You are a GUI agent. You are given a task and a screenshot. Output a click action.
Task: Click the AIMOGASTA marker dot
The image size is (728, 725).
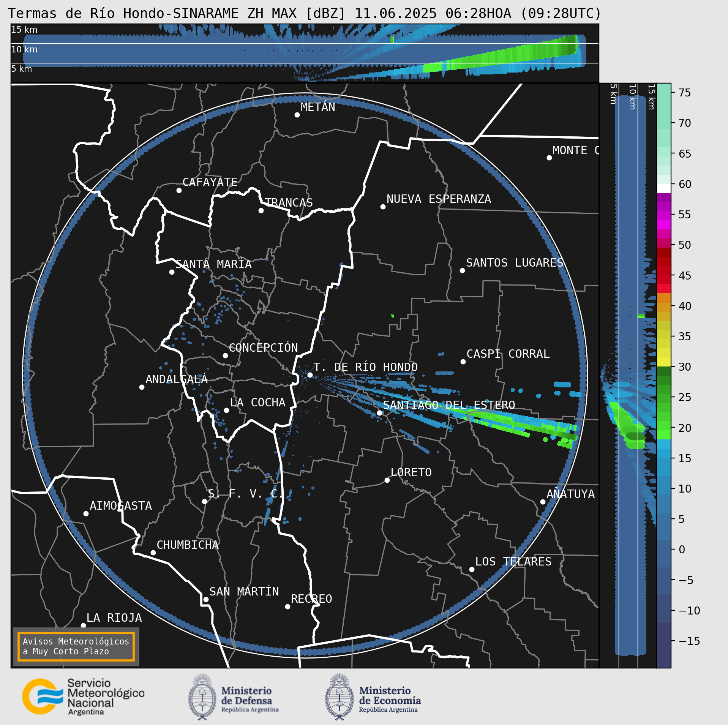pyautogui.click(x=86, y=513)
